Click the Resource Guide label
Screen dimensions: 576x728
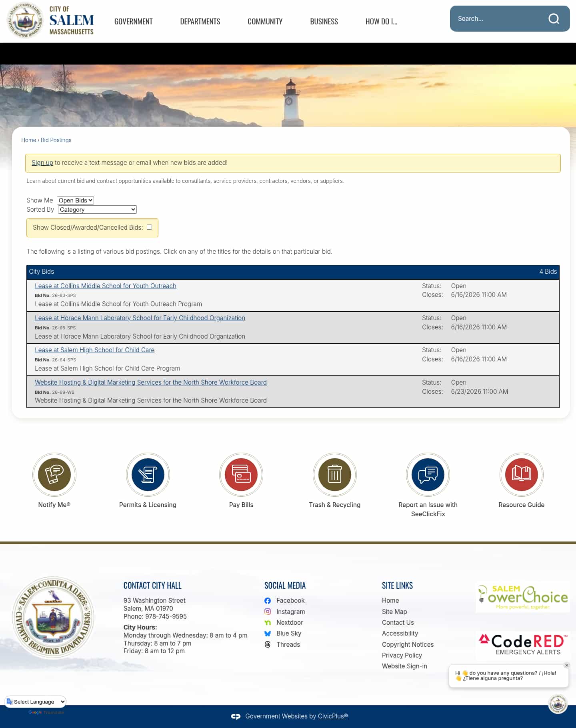point(522,505)
